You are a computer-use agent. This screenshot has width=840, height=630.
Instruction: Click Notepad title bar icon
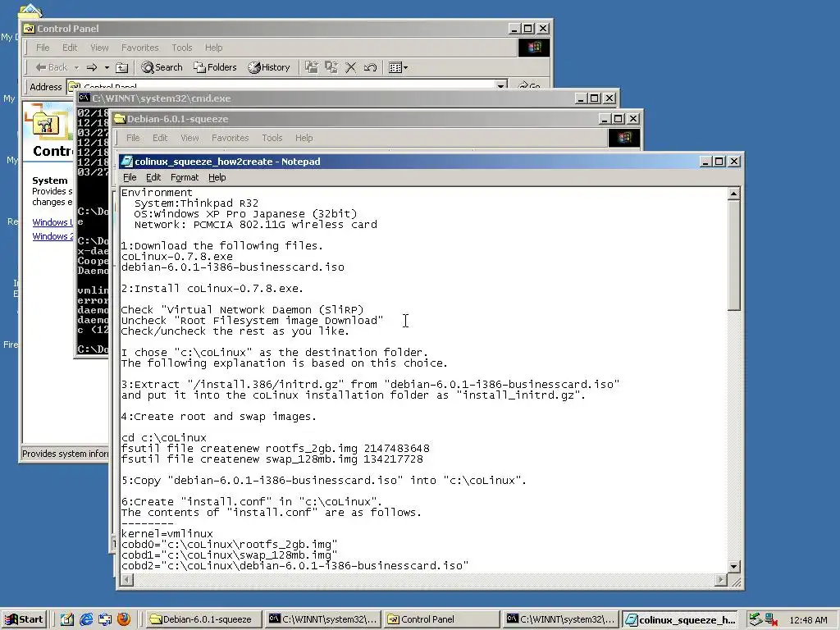126,162
